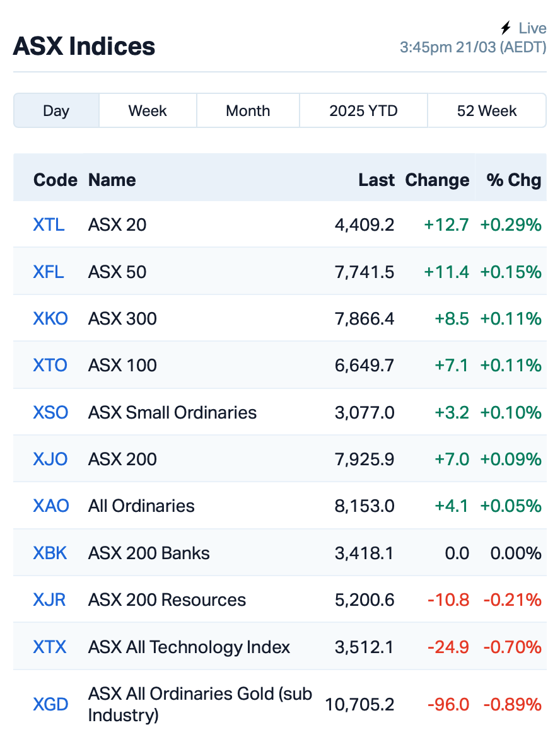Click the ASX 200 Resources name
560x730 pixels.
point(167,600)
